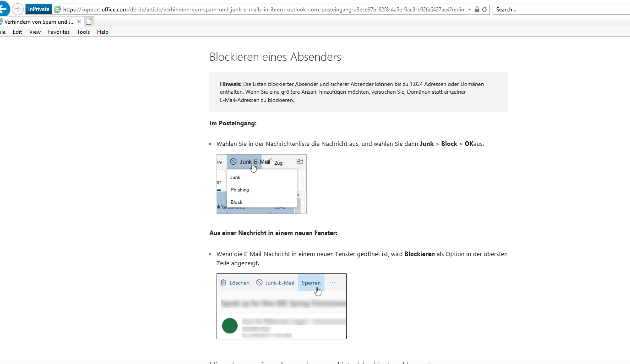Click 'Aus einer Nachricht in einem neuen Fenster:' subheading
This screenshot has width=630, height=364.
[273, 233]
